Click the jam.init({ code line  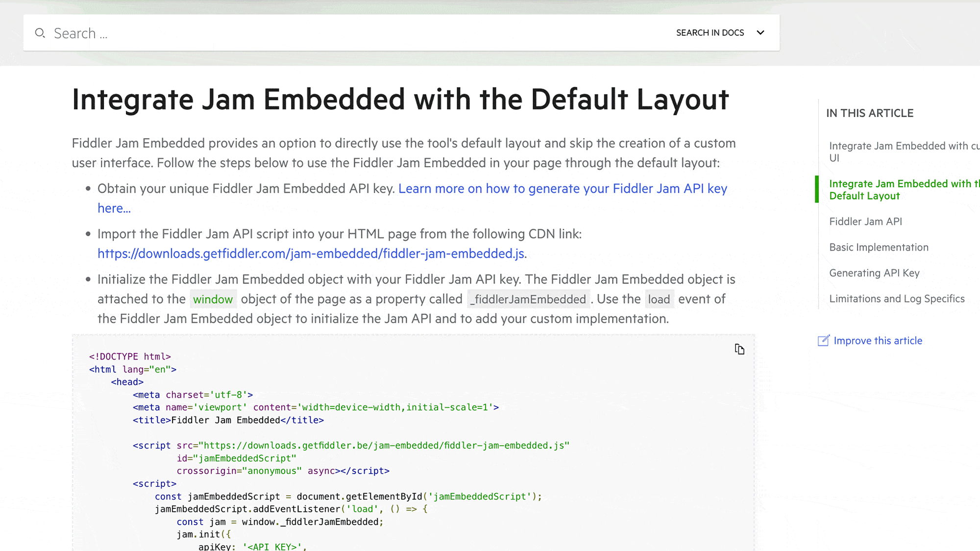click(204, 535)
